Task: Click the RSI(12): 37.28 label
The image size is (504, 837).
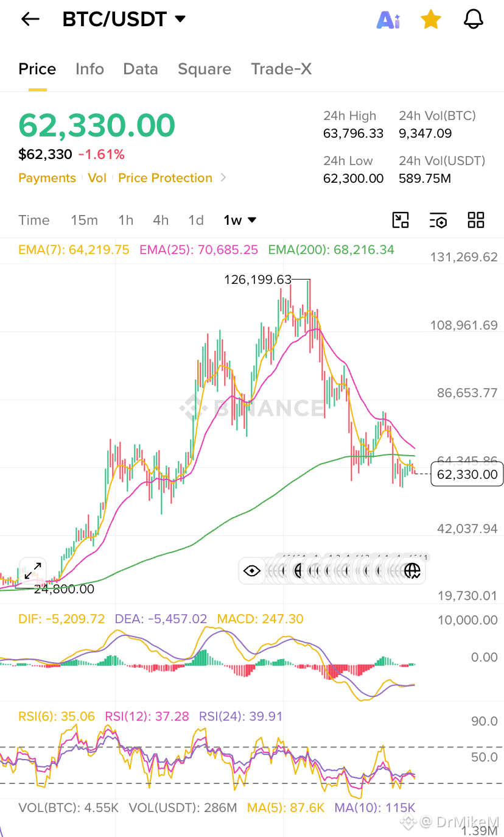Action: [x=147, y=716]
